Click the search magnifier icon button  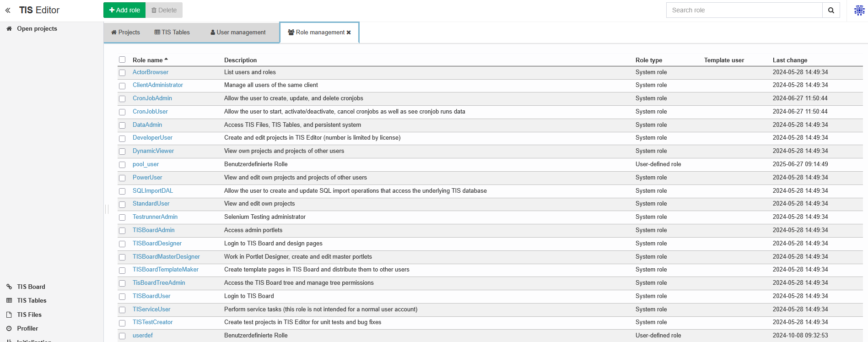[831, 10]
